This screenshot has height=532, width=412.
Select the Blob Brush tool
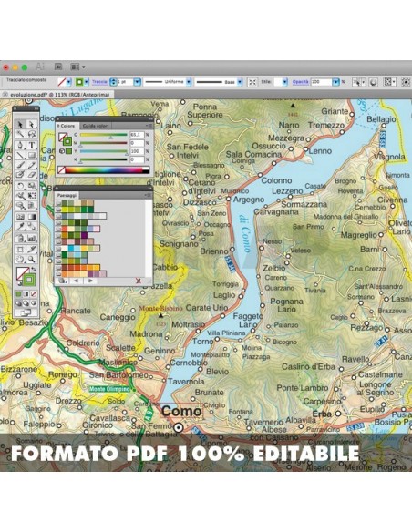[20, 175]
